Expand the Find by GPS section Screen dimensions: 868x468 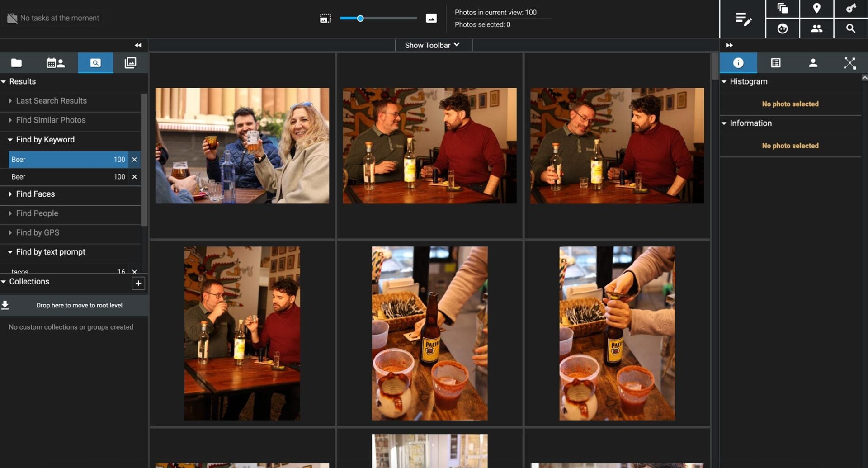coord(10,232)
